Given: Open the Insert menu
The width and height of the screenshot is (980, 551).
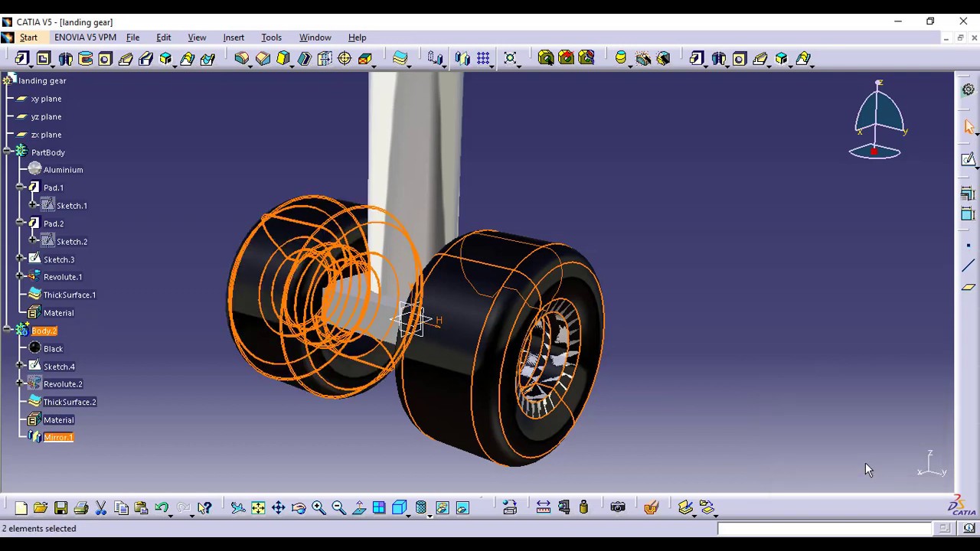Looking at the screenshot, I should [x=234, y=37].
